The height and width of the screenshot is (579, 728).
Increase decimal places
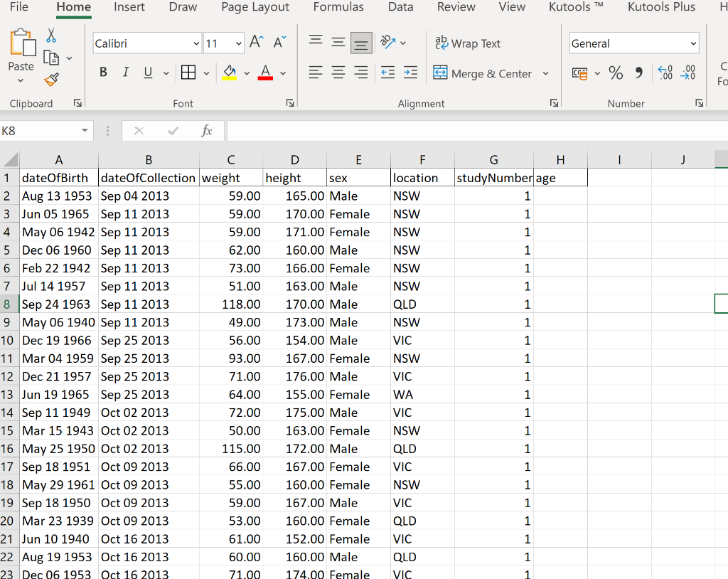pyautogui.click(x=665, y=73)
